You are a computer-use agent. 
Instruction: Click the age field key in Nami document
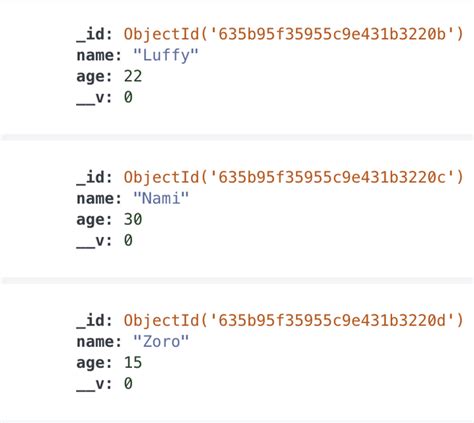click(94, 220)
